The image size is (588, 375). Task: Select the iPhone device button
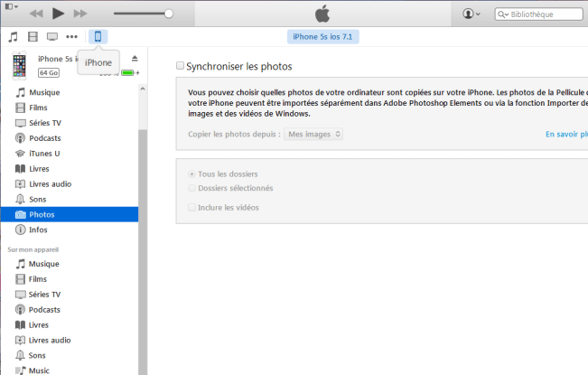(98, 36)
